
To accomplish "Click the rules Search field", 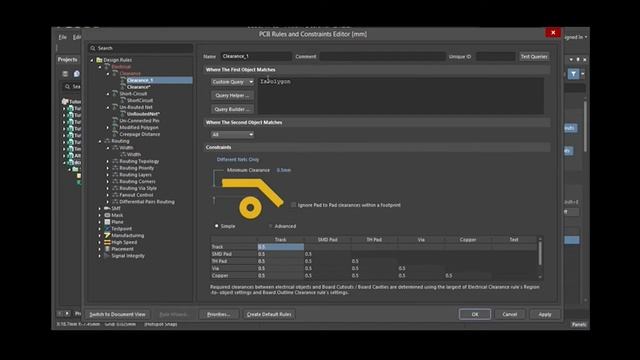I will pyautogui.click(x=141, y=48).
